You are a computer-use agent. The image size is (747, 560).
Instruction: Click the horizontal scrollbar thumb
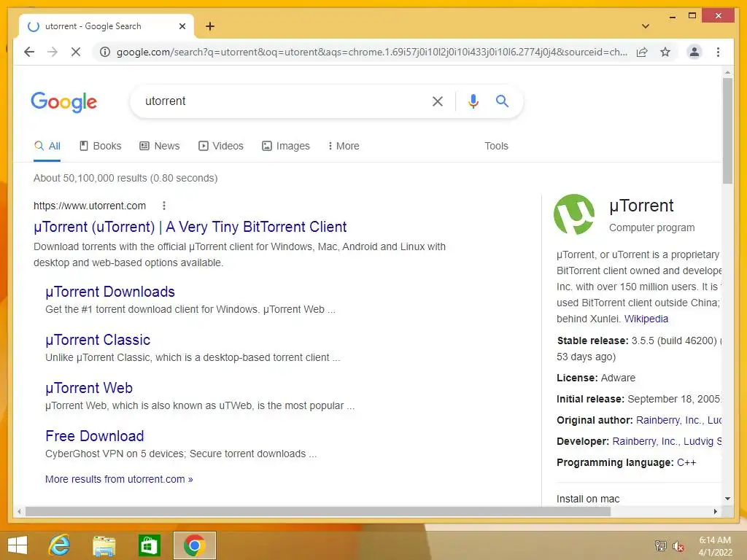tap(318, 511)
